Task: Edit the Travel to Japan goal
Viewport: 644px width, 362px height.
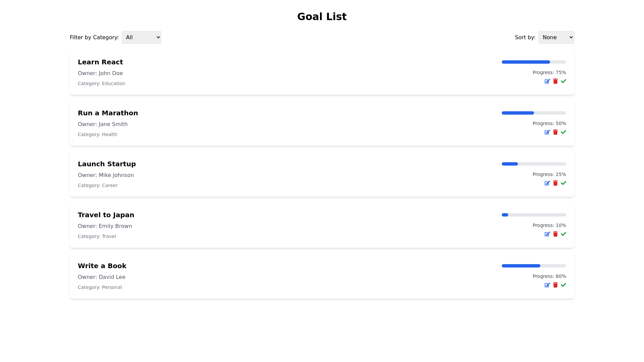Action: click(547, 234)
